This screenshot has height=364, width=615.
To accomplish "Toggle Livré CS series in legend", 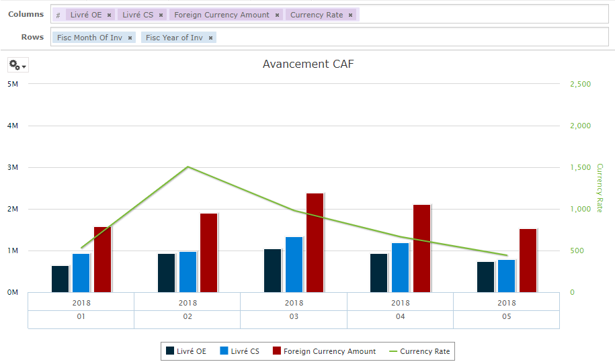I will [240, 351].
